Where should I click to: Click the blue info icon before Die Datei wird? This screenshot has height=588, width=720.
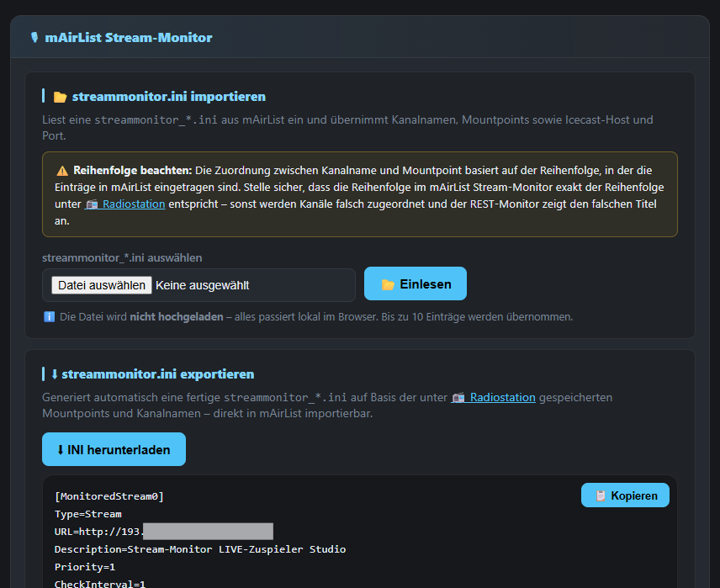tap(49, 317)
